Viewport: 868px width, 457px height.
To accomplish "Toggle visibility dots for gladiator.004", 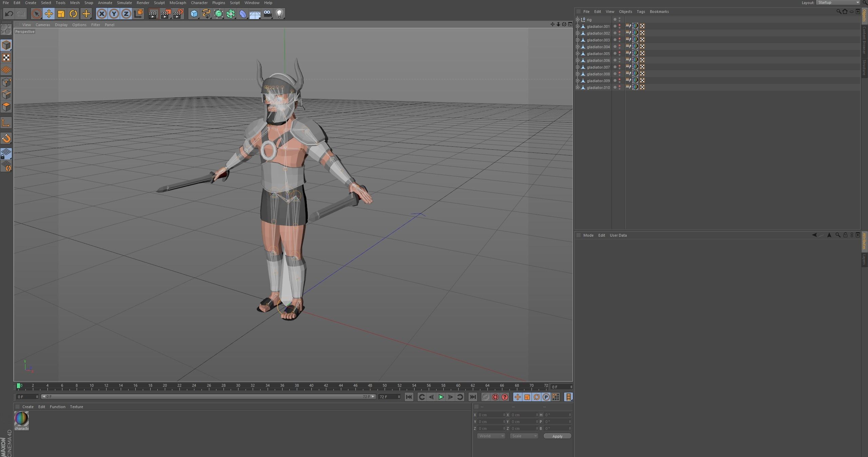I will click(x=619, y=47).
